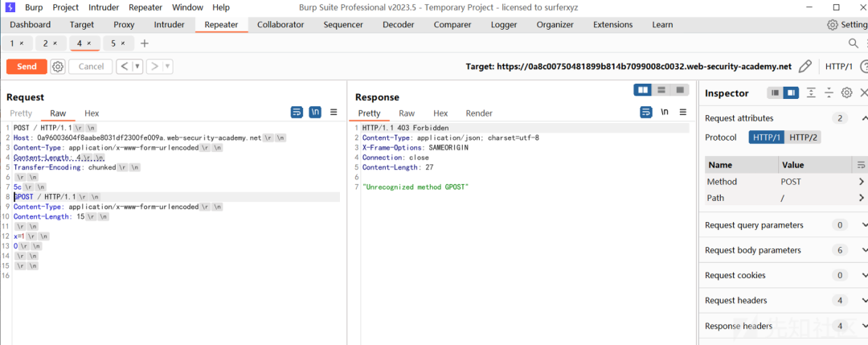
Task: Open Inspector table column settings icon
Action: (861, 165)
